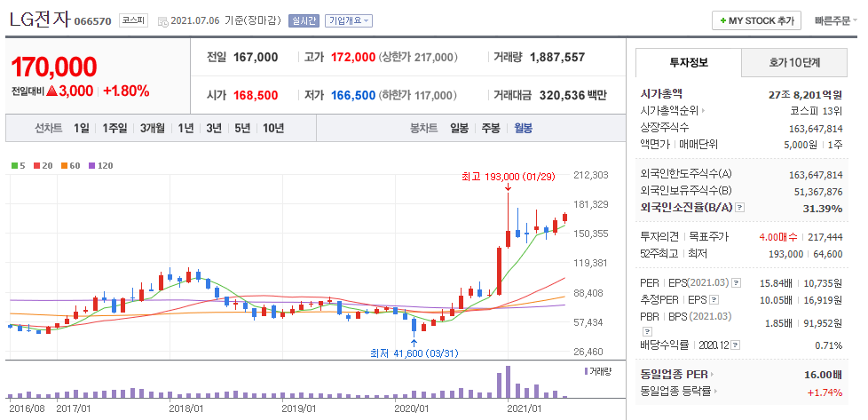Select the 월봉 candle chart
Image resolution: width=868 pixels, height=420 pixels.
(x=523, y=128)
